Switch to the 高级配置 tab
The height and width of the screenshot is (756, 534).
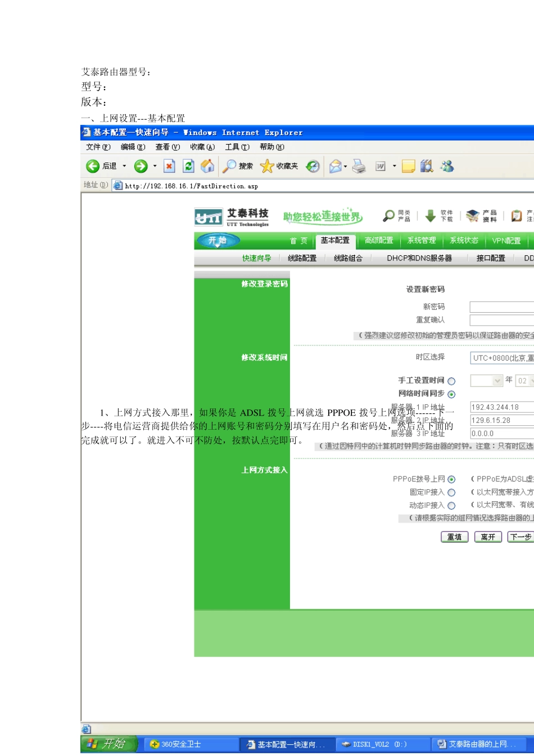click(x=379, y=241)
